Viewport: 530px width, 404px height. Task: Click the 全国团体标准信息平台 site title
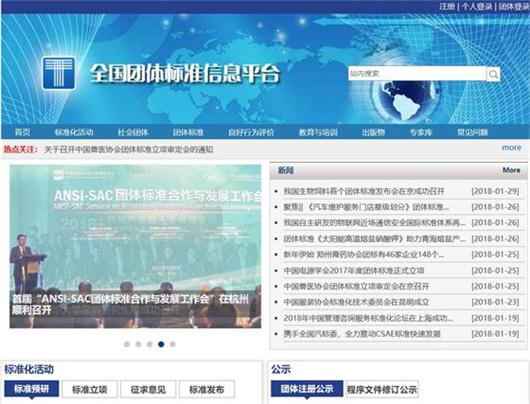coord(185,73)
